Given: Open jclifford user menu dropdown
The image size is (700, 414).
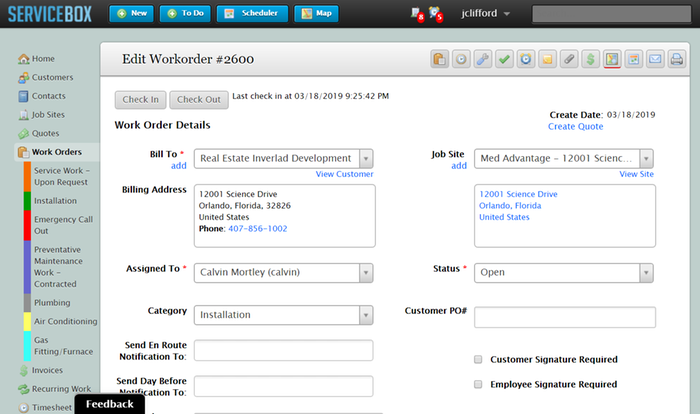Looking at the screenshot, I should [x=485, y=13].
